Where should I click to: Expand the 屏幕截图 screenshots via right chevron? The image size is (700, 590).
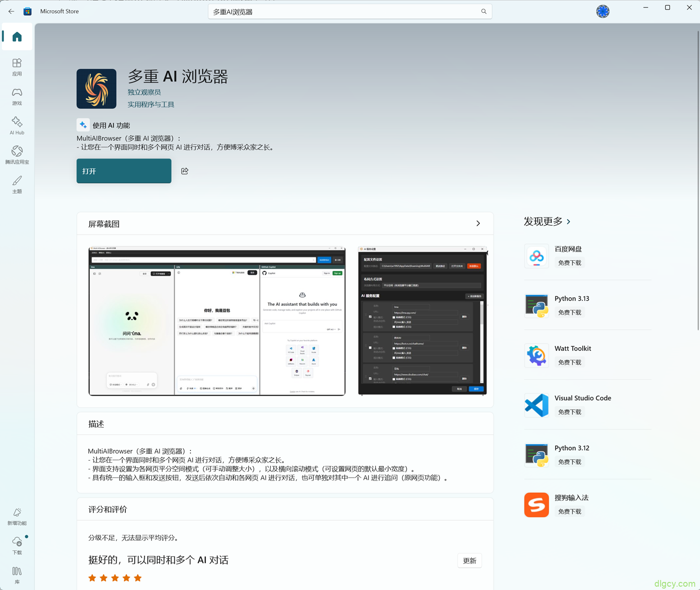[x=478, y=223]
